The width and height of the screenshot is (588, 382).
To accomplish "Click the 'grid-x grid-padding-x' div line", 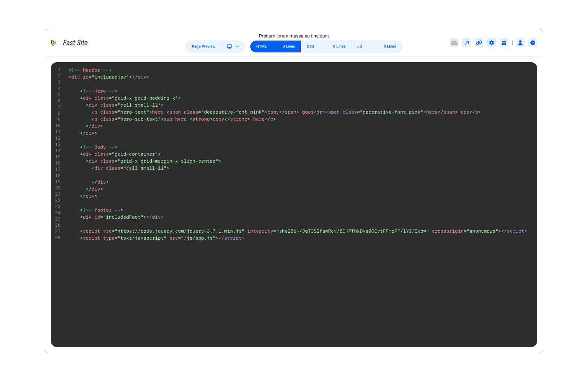I will (131, 98).
